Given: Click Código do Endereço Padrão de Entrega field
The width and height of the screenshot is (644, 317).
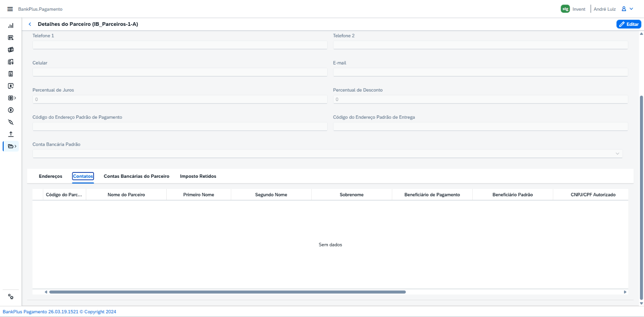Looking at the screenshot, I should 481,126.
